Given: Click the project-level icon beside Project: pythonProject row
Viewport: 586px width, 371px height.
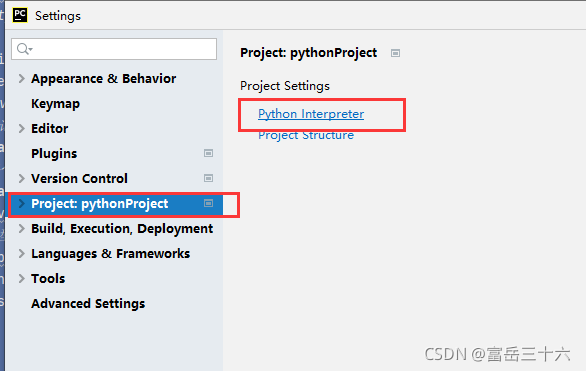Looking at the screenshot, I should click(208, 203).
